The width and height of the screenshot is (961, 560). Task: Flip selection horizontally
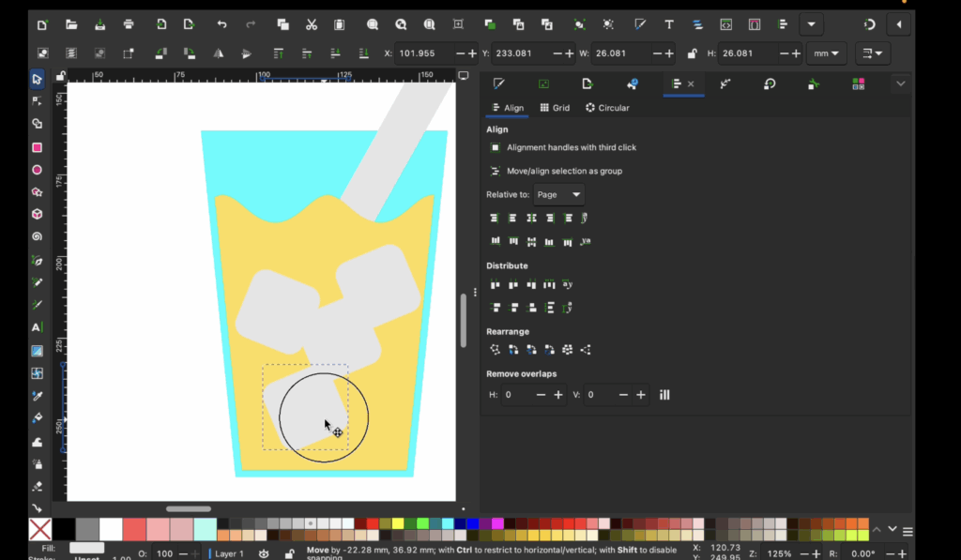[x=218, y=53]
